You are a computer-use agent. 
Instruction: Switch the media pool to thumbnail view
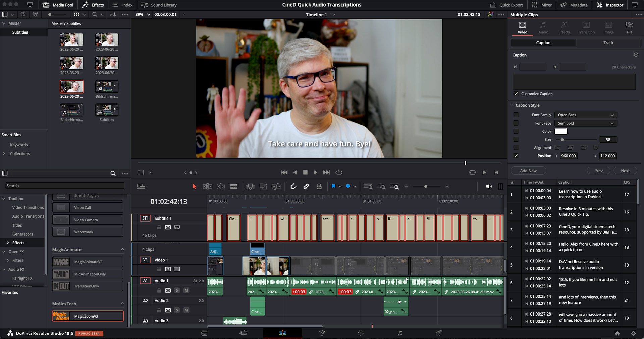pos(77,14)
